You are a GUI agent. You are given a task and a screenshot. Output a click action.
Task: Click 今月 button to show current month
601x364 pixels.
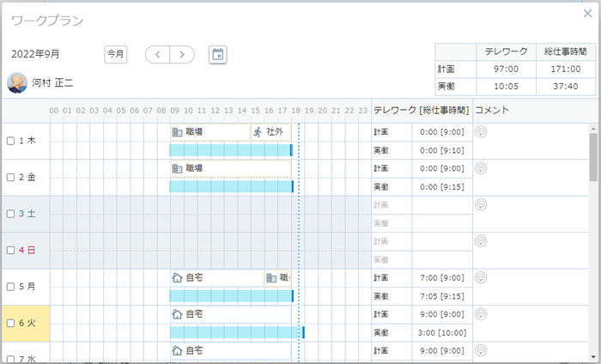(116, 54)
